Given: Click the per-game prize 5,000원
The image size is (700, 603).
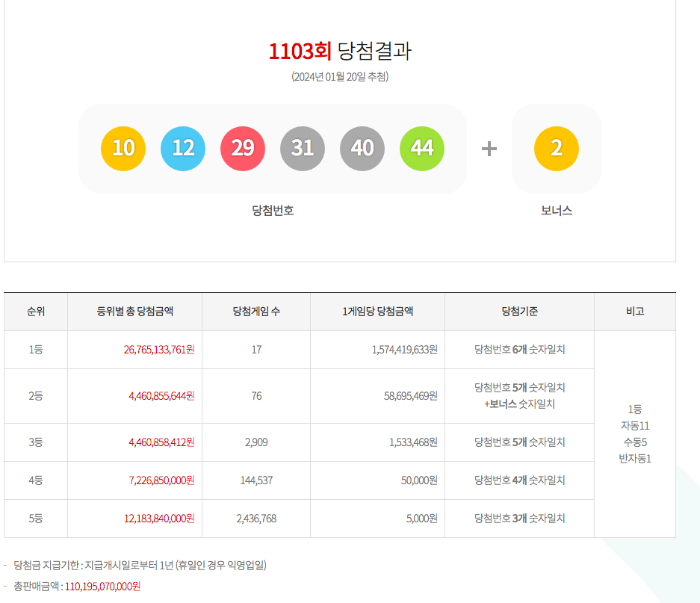Looking at the screenshot, I should coord(422,519).
